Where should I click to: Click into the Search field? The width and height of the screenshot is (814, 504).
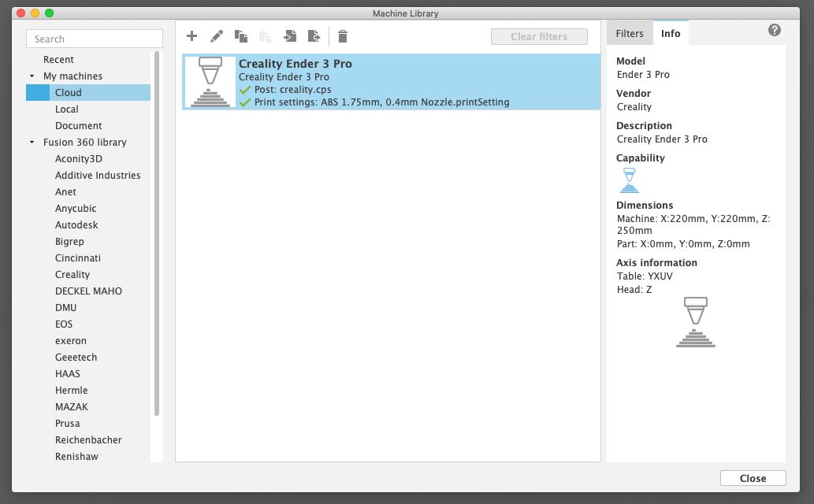(95, 39)
